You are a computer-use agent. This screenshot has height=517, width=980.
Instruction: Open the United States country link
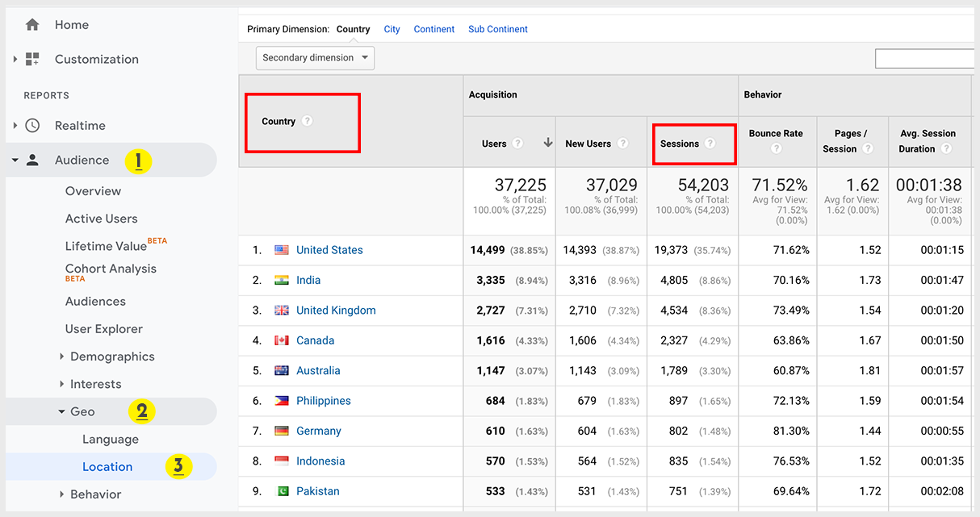[329, 250]
